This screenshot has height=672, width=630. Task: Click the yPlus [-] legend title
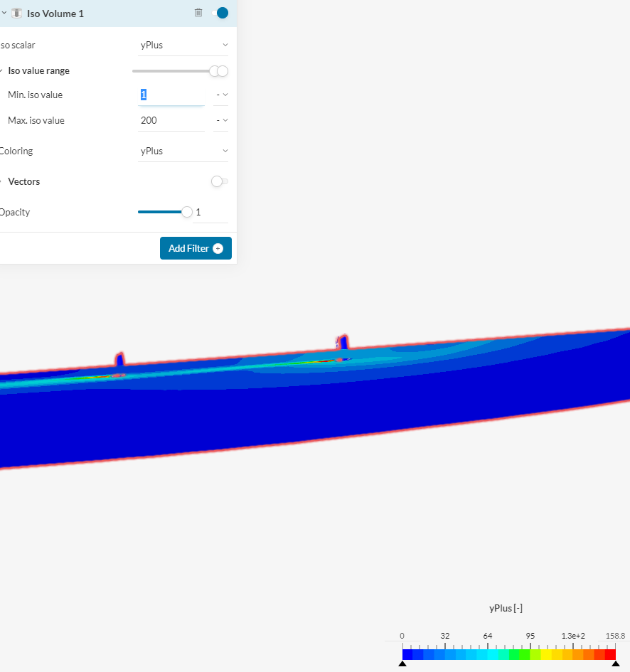(x=506, y=608)
